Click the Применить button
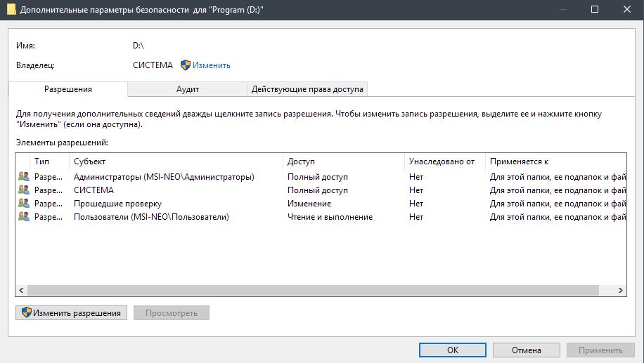The image size is (644, 363). coord(600,350)
